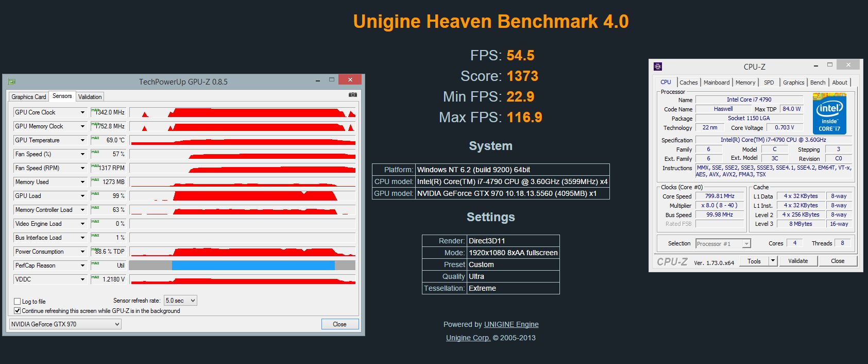Close GPU-Z with the red X
Viewport: 868px width, 364px height.
coord(350,79)
